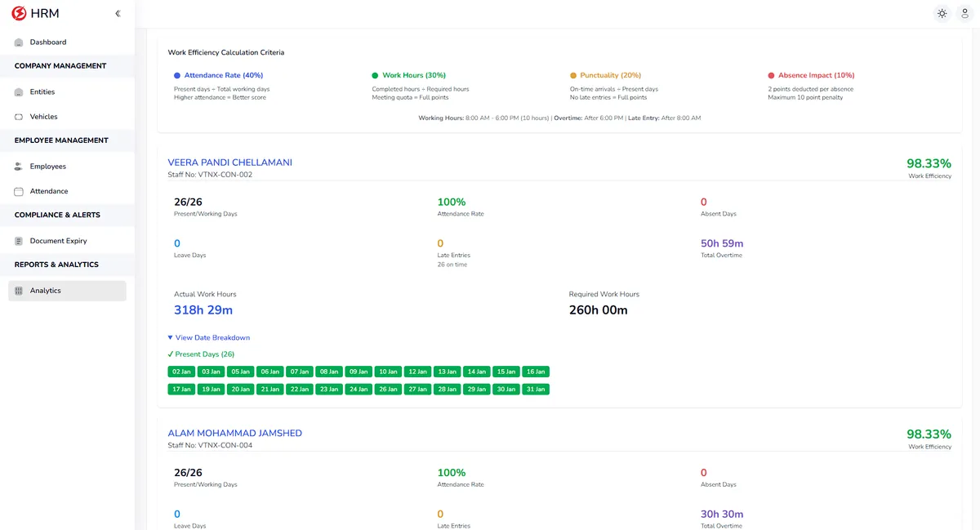Click the 02 Jan present day badge
This screenshot has height=530, width=980.
[x=180, y=372]
